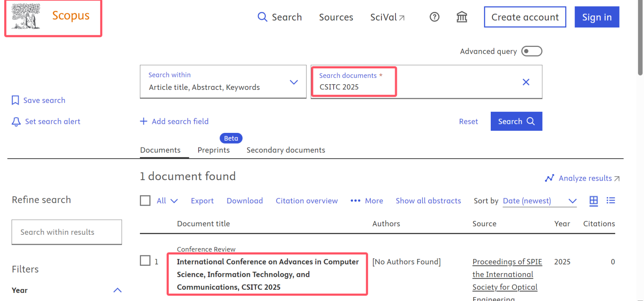Click the Source column header

click(x=484, y=224)
